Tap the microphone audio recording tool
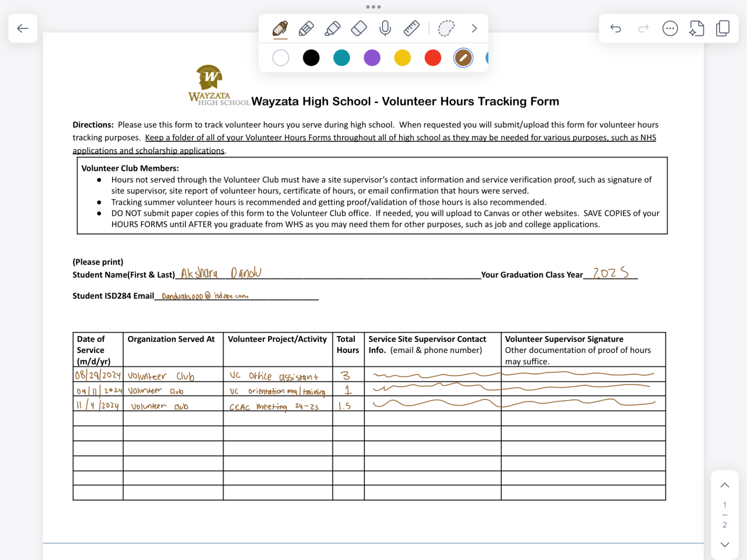The width and height of the screenshot is (747, 560). coord(385,29)
